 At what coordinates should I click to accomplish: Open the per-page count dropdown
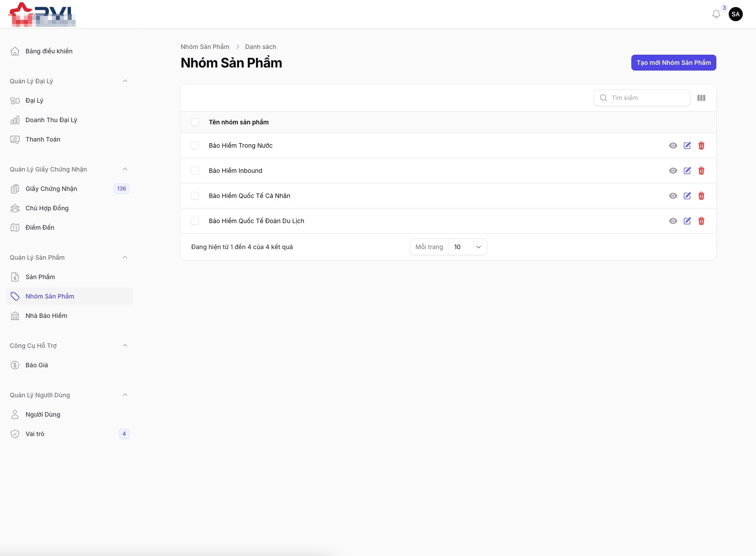(467, 247)
